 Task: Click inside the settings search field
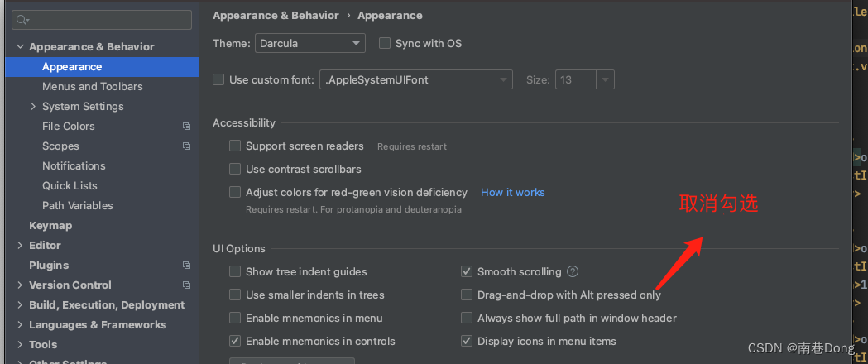click(x=102, y=20)
